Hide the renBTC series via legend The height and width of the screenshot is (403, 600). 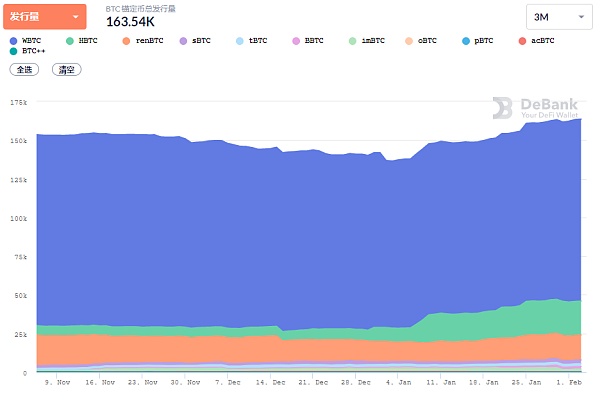(143, 40)
